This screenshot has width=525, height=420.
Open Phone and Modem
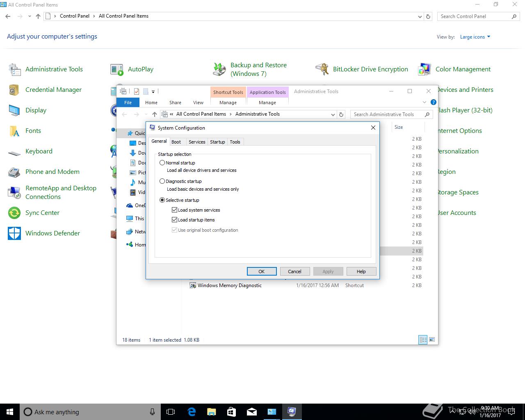pos(44,172)
